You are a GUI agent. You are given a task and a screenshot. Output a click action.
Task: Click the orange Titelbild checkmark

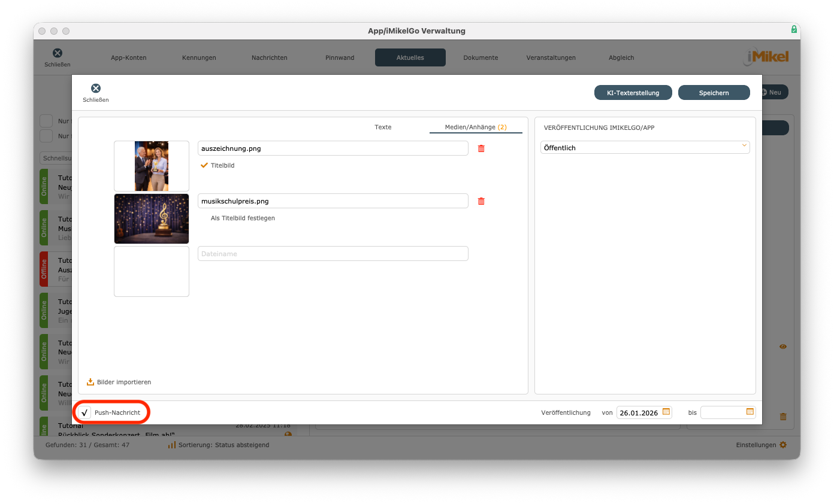[204, 165]
